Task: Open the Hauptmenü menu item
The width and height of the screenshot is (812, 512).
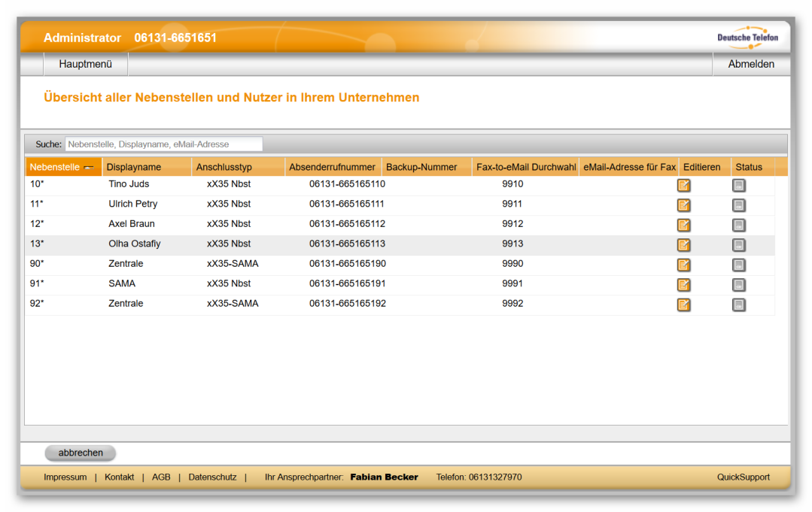Action: 85,65
